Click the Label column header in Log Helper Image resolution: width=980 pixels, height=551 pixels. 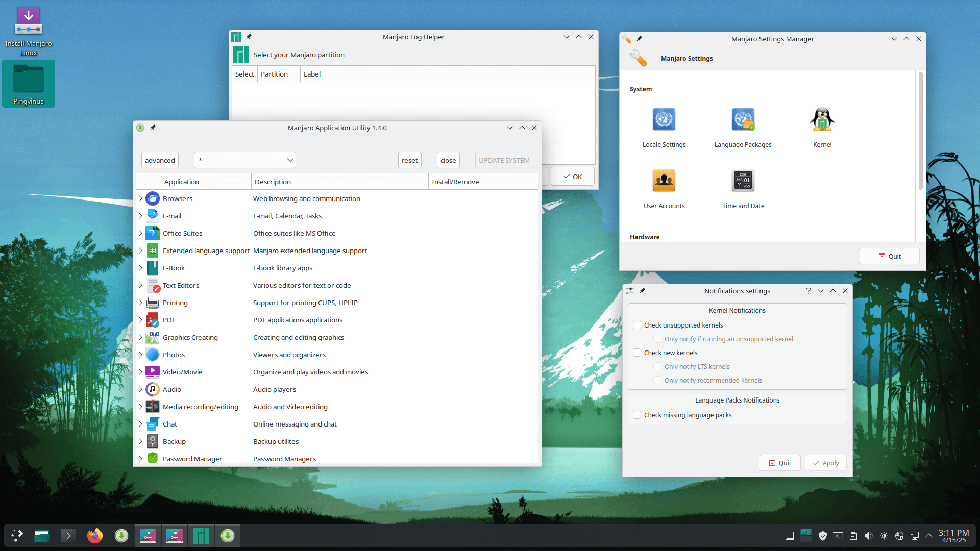click(447, 74)
